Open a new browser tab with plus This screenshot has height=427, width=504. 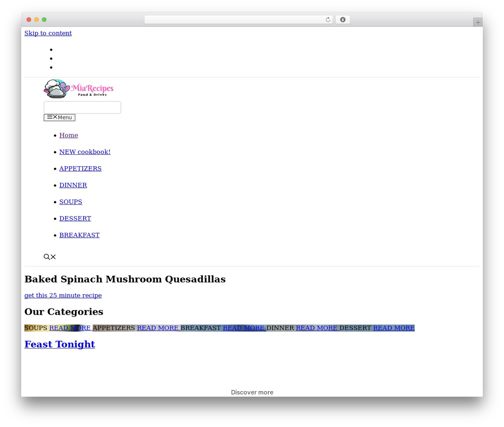478,22
